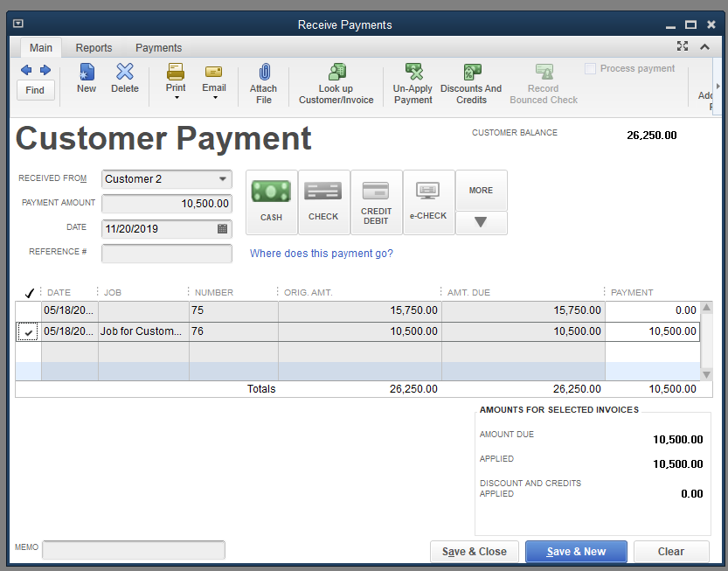Select e-CHECK payment method
This screenshot has width=728, height=571.
click(428, 202)
